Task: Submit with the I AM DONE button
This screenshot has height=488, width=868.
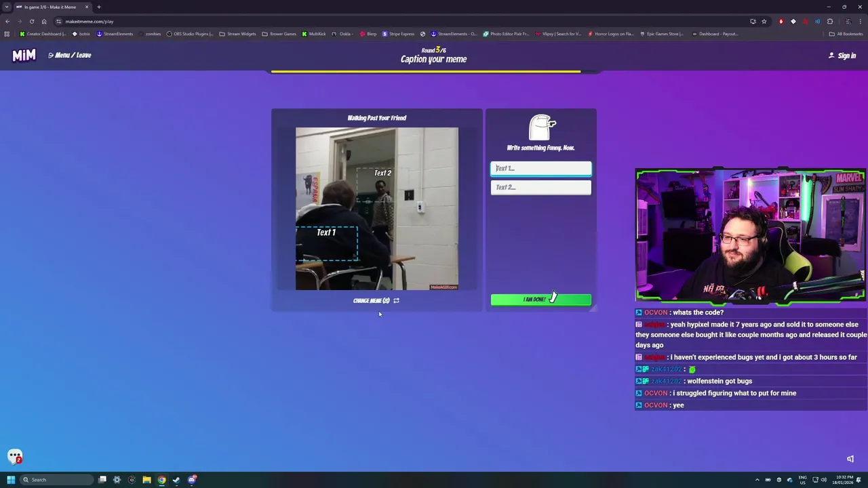Action: [541, 300]
